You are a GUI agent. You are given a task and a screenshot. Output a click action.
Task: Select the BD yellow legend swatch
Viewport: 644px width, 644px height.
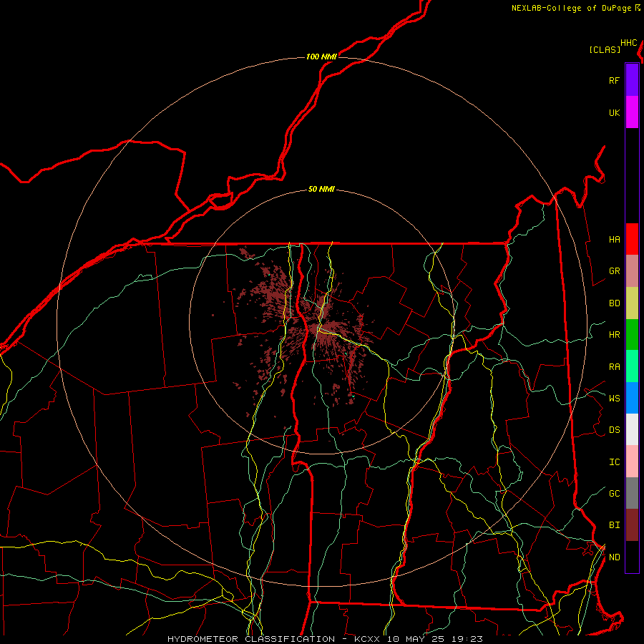pyautogui.click(x=632, y=303)
